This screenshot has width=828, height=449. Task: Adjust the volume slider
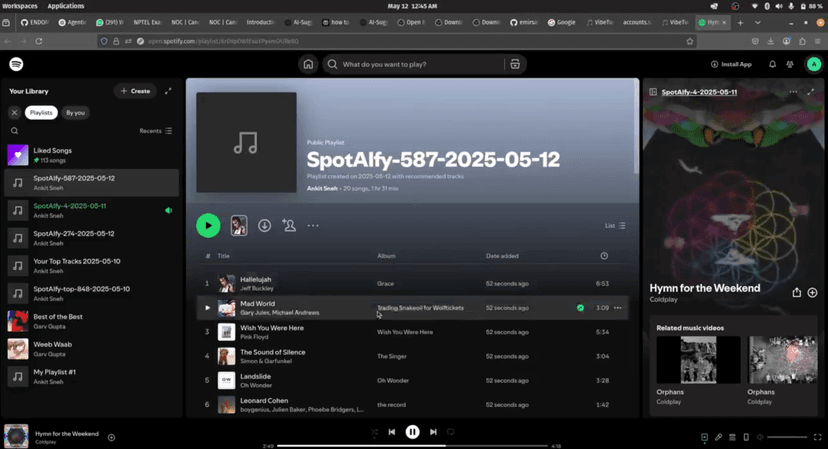[x=787, y=437]
